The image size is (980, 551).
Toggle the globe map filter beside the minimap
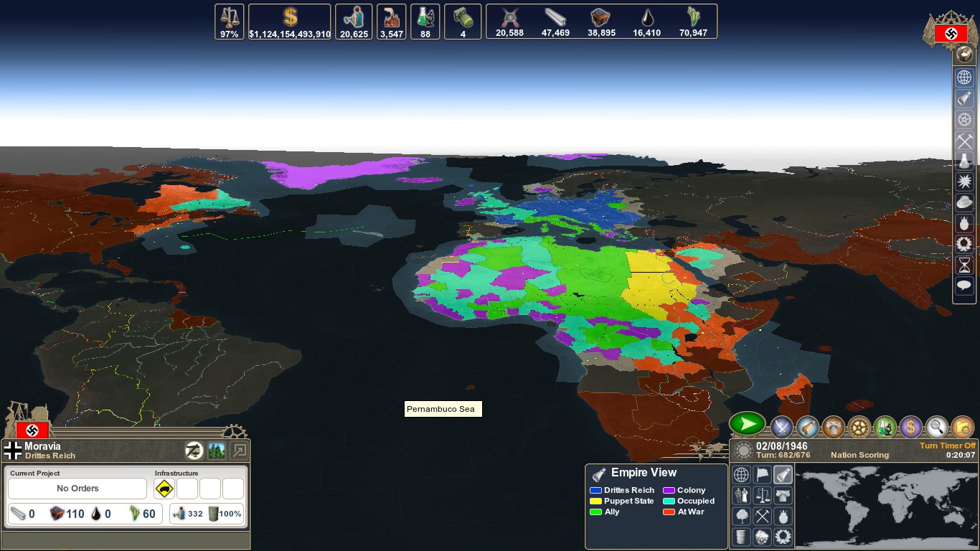pyautogui.click(x=741, y=474)
